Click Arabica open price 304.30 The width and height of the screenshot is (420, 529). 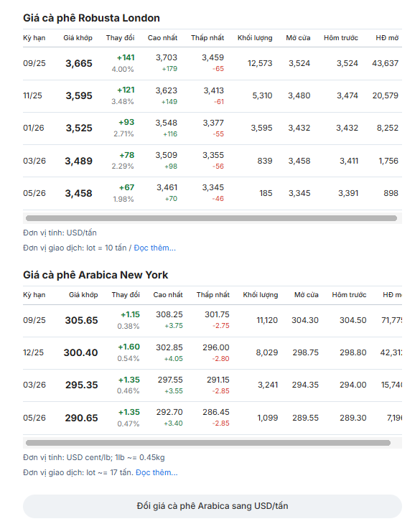click(305, 320)
